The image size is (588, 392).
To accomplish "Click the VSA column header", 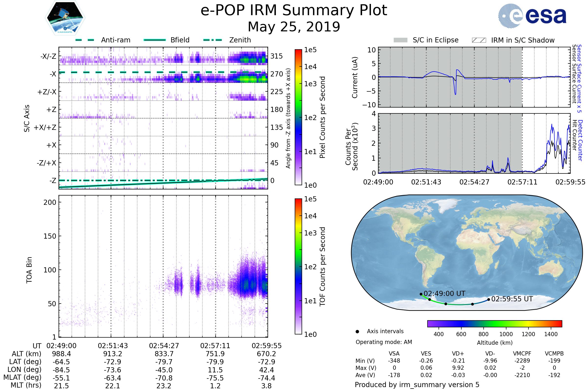I will 394,354.
